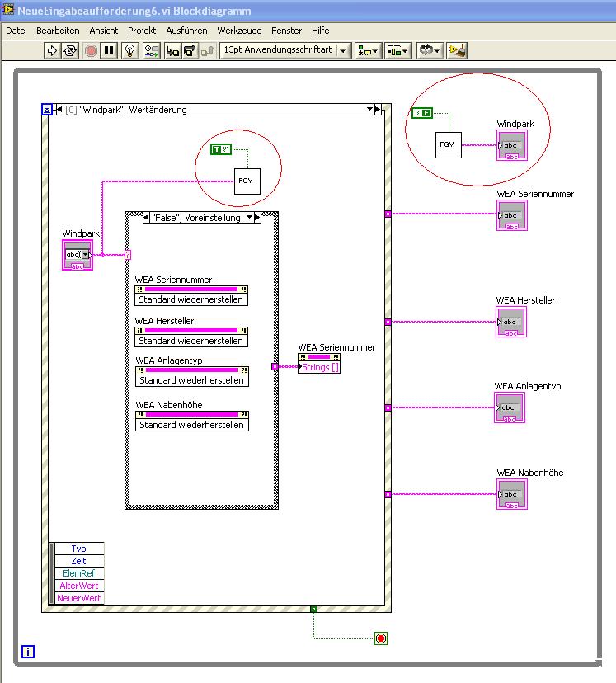Image resolution: width=616 pixels, height=683 pixels.
Task: Toggle retain wire values button
Action: pos(151,50)
